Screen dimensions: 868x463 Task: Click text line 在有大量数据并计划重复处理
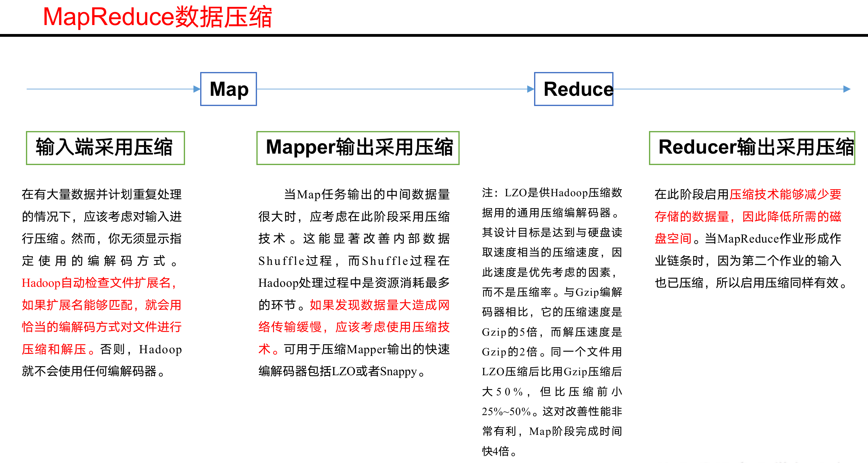[102, 194]
